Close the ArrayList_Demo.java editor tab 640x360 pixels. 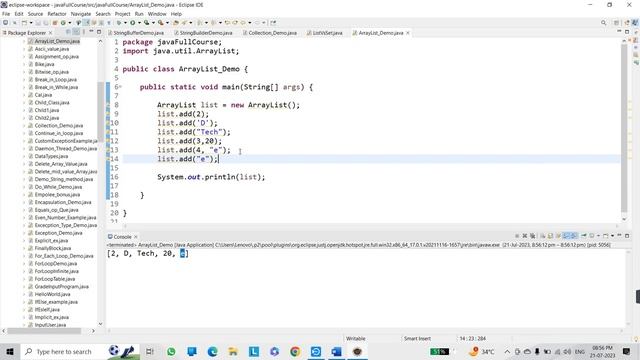tap(407, 33)
